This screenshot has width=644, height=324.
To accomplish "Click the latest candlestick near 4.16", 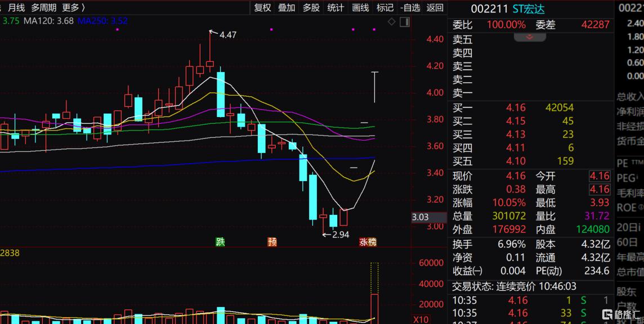I will click(374, 87).
